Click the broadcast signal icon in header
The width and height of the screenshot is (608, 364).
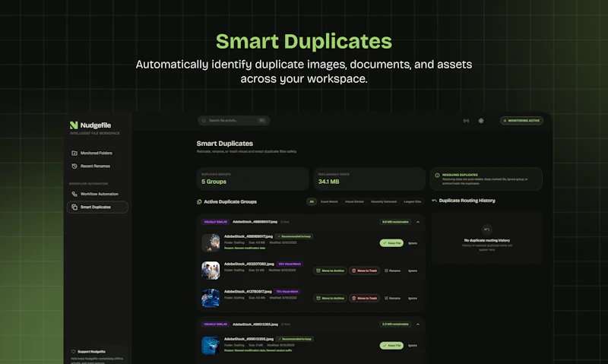point(466,121)
